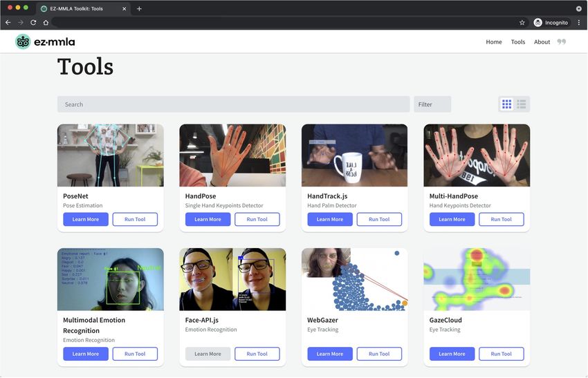Screen dimensions: 588x378
Task: Select the EZ-MMLA Toolkit: Tools browser tab
Action: (82, 8)
